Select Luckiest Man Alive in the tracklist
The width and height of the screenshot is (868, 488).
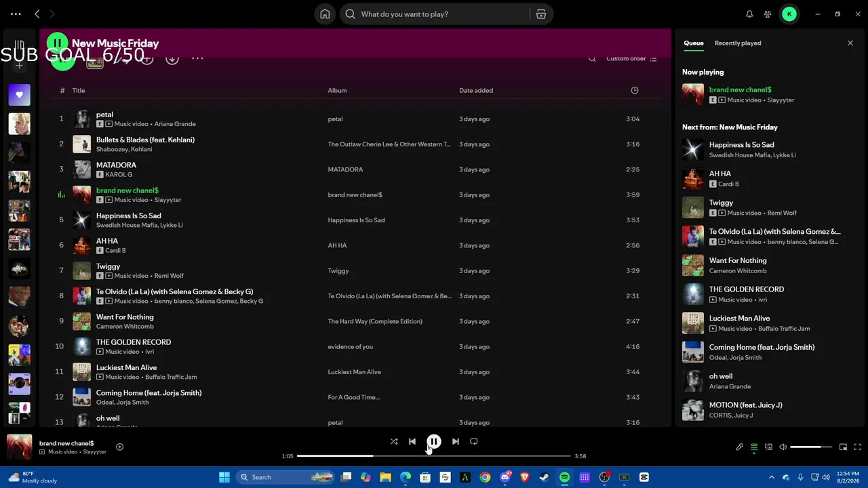[x=126, y=367]
